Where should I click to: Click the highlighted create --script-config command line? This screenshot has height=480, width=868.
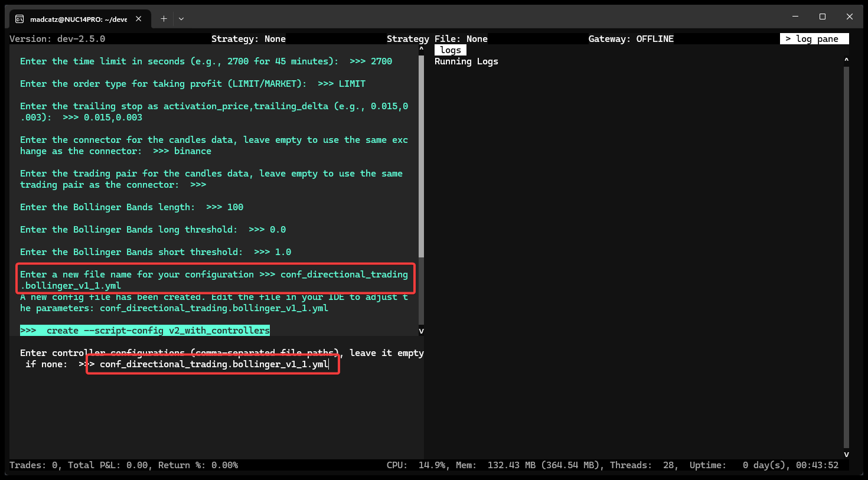click(145, 331)
